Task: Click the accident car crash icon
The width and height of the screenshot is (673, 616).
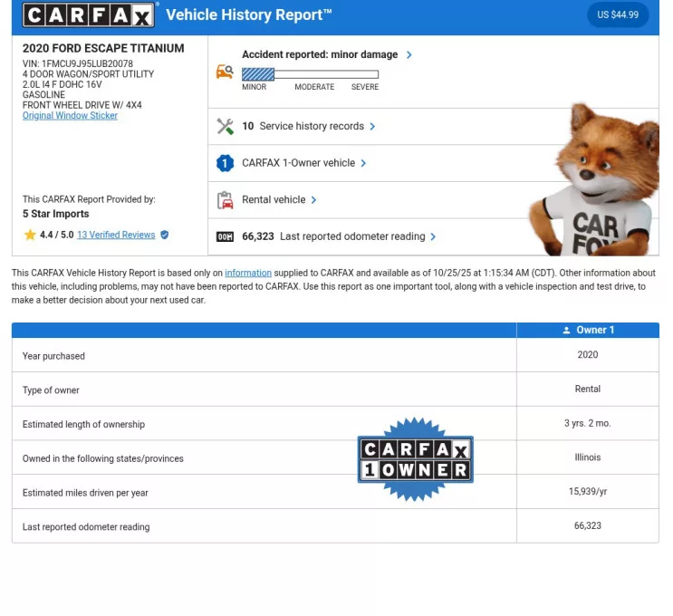Action: click(225, 72)
